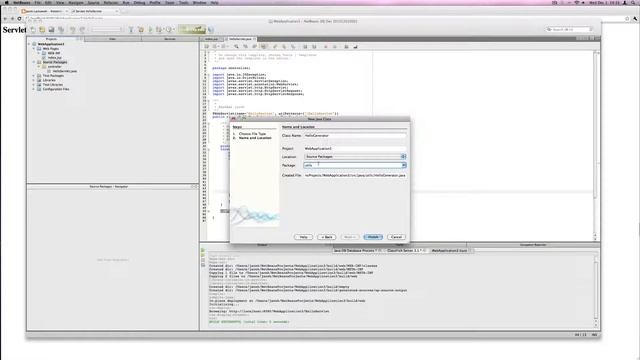Click the New Project toolbar icon

coord(42,29)
